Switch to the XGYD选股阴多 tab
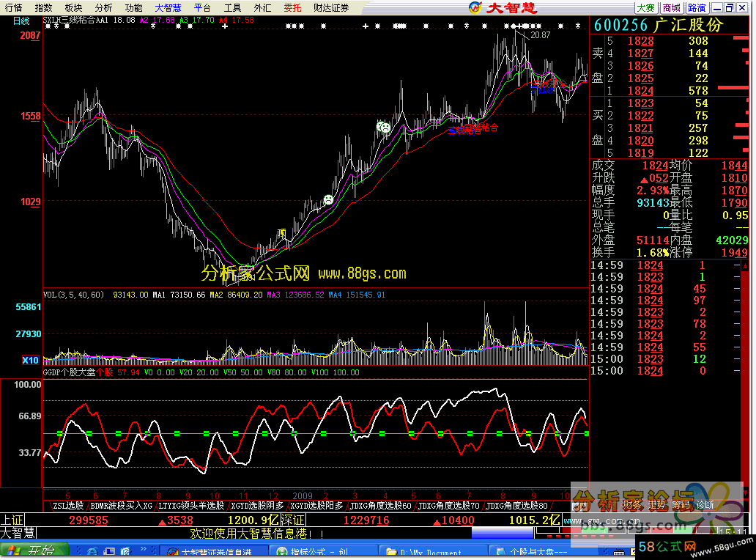 tap(257, 506)
